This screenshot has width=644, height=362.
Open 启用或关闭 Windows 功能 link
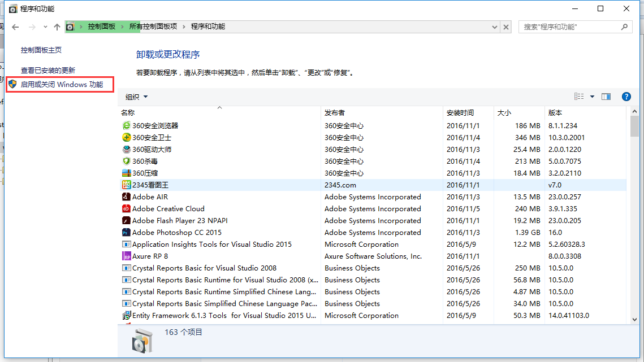pyautogui.click(x=62, y=85)
